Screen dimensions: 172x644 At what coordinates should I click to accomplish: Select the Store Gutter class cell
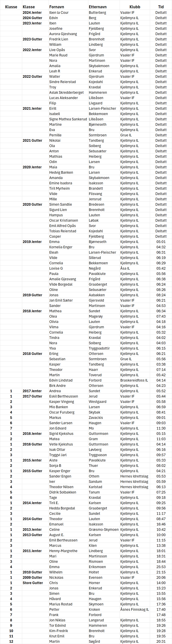[33, 583]
